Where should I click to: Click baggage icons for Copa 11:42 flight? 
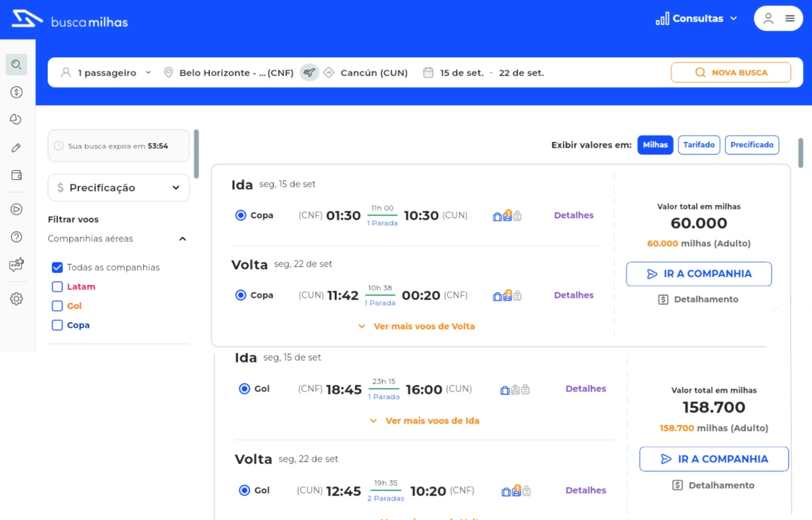point(507,295)
